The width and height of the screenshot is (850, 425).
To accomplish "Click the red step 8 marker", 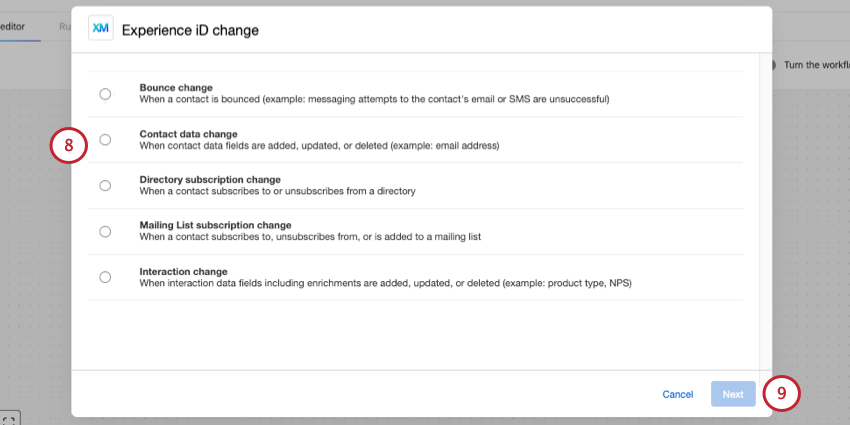I will tap(67, 145).
